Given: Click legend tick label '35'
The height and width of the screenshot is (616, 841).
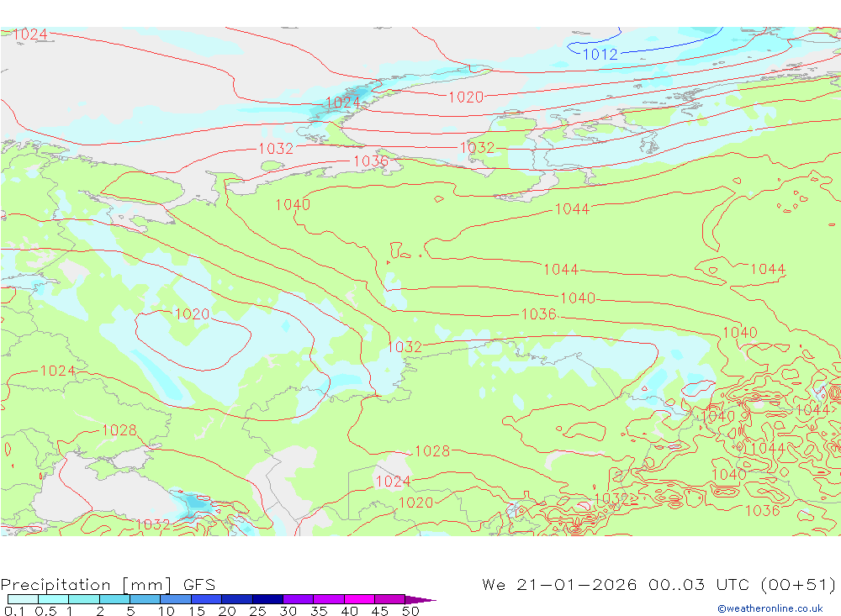Looking at the screenshot, I should tap(319, 611).
